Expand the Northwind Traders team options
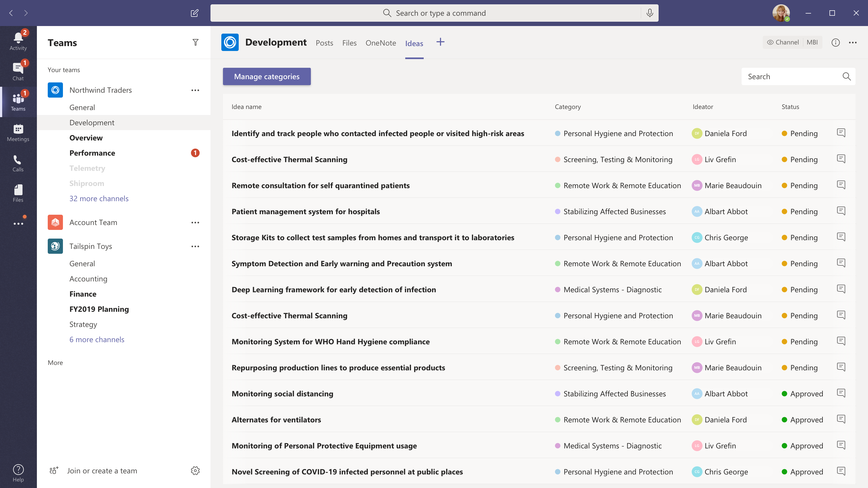 pos(196,89)
